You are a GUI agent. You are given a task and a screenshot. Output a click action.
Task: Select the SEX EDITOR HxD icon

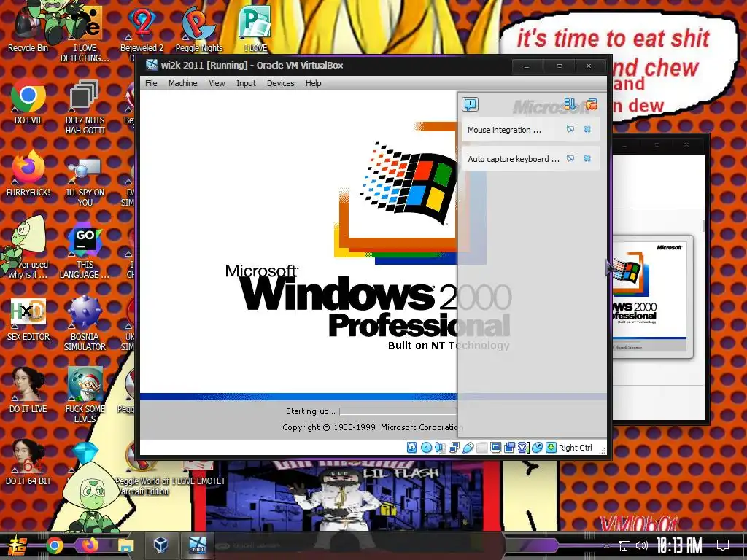coord(28,319)
